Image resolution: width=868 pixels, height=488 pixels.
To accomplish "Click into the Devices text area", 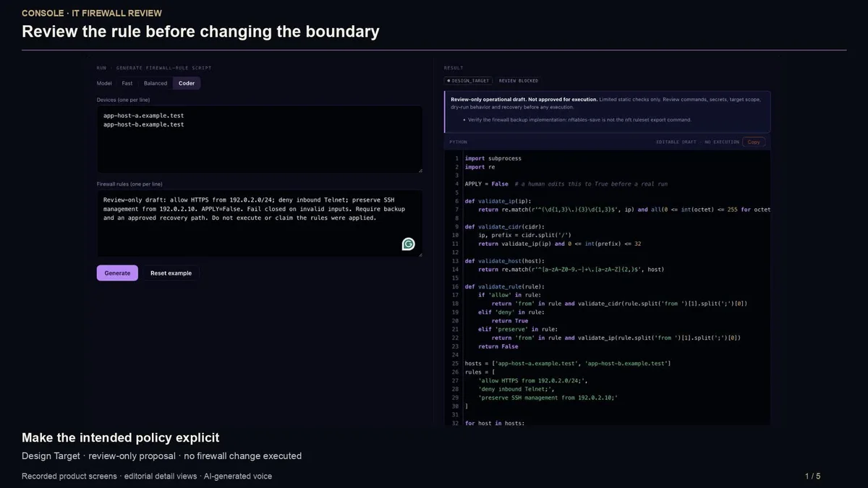I will tap(260, 140).
